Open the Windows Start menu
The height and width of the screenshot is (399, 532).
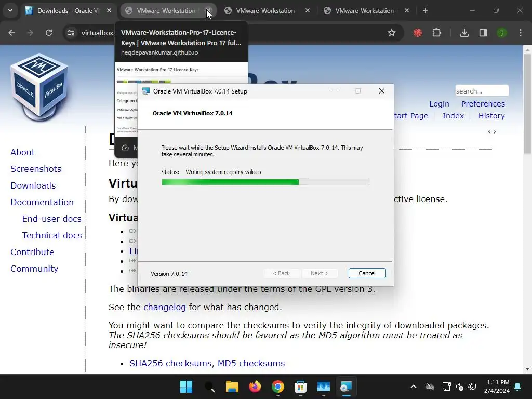pos(187,387)
